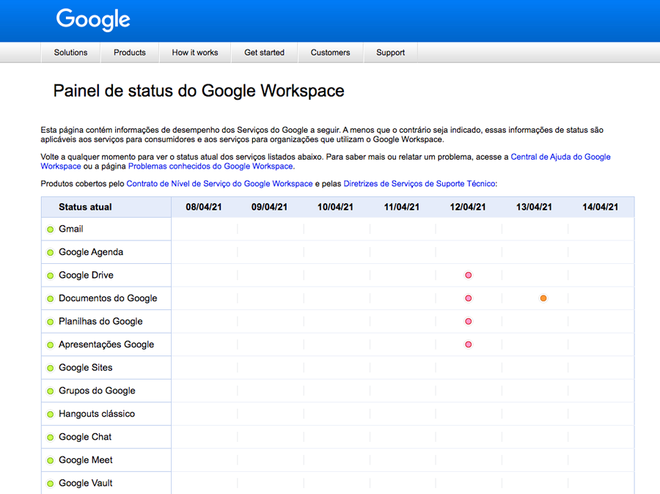Open pink outage dot in Apresentações Google row
This screenshot has height=494, width=660.
[468, 345]
